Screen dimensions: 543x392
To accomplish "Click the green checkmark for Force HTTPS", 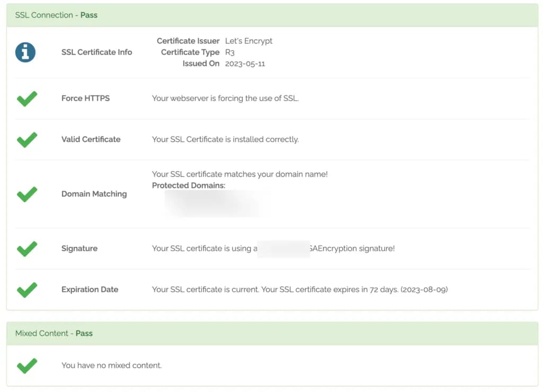I will pyautogui.click(x=27, y=98).
